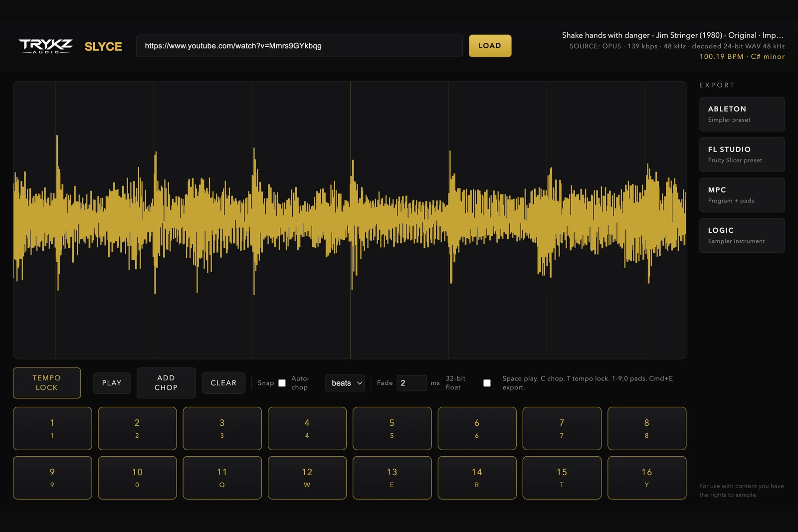Start playback with the PLAY button
The width and height of the screenshot is (798, 532).
pos(112,383)
